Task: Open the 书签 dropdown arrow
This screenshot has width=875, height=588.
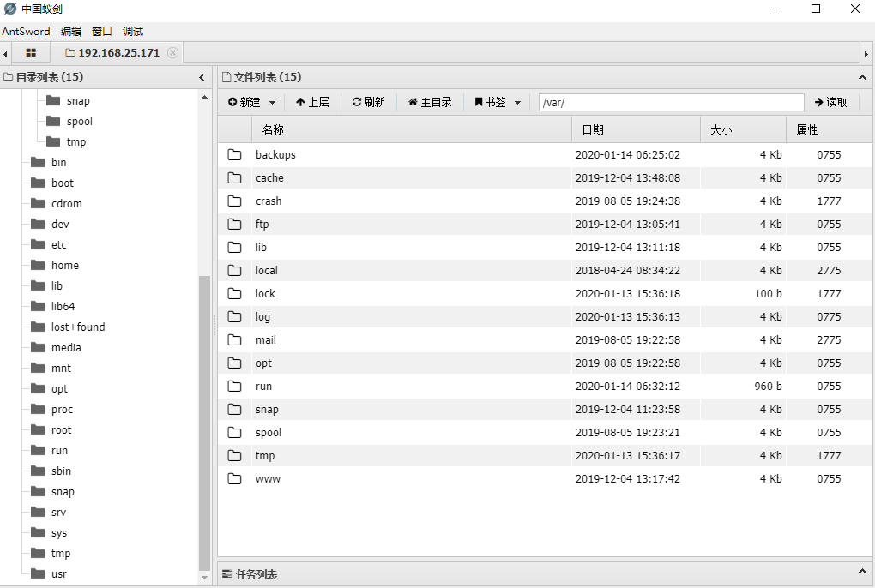Action: tap(518, 103)
